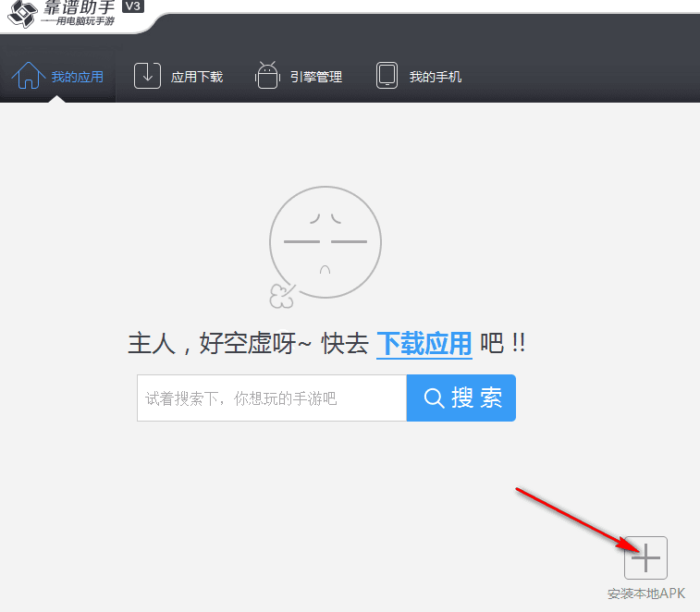Click the 安装本地APK text label
Viewport: 700px width, 612px height.
tap(646, 594)
